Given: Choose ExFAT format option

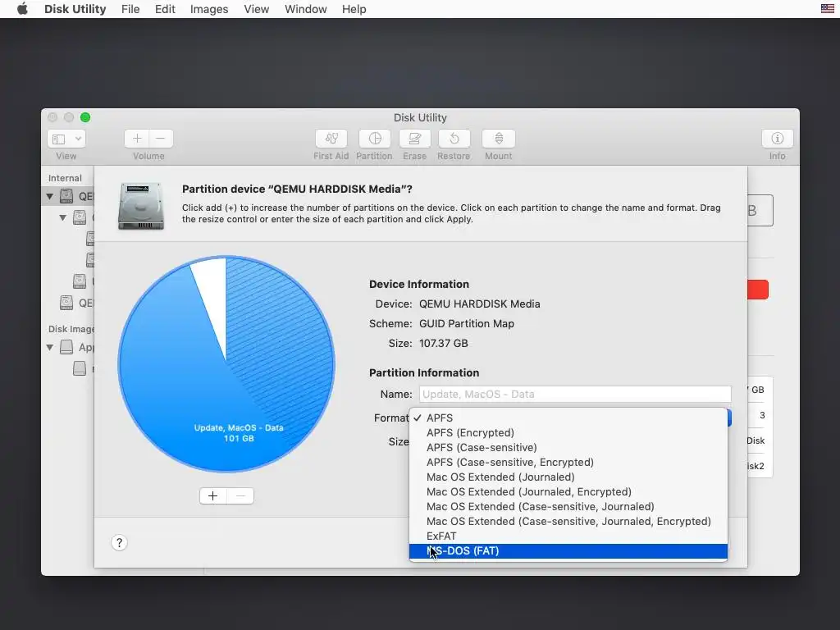Looking at the screenshot, I should point(568,536).
